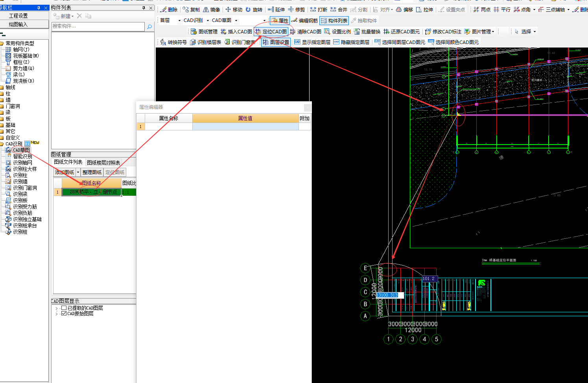
Task: Click 插入CAD图 toolbar button
Action: [236, 31]
